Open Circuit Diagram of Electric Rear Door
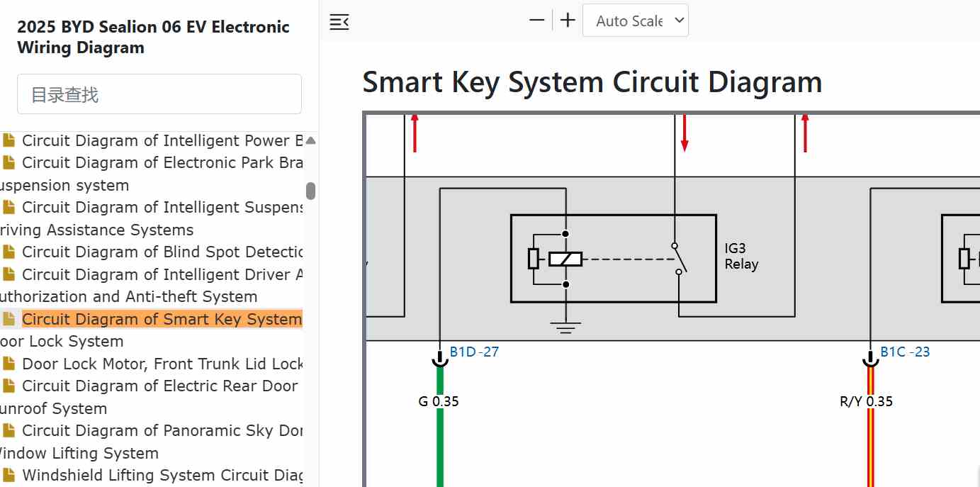980x487 pixels. pyautogui.click(x=160, y=386)
